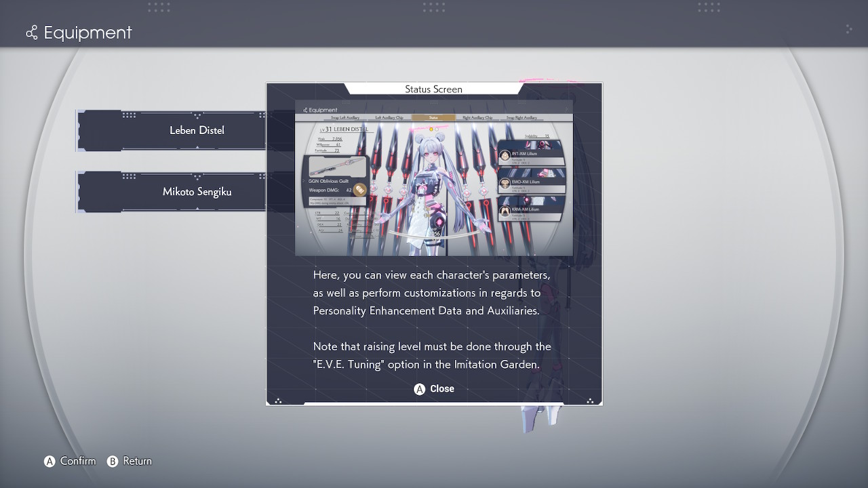Click the gold Weapon DMG icon in the preview

pos(359,190)
